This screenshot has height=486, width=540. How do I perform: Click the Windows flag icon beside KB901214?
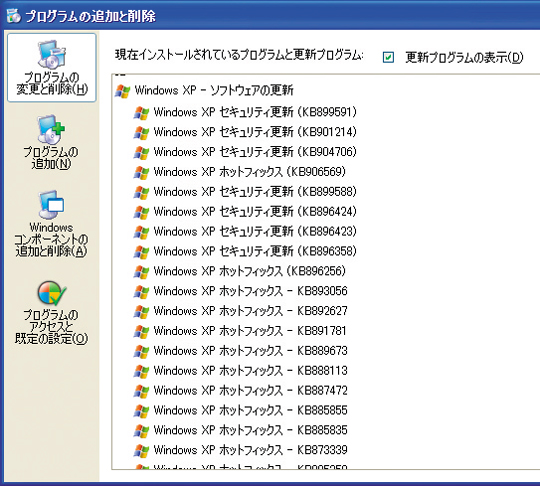141,133
